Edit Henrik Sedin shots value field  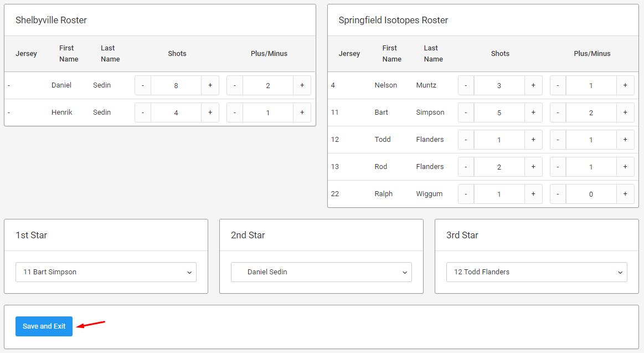(x=176, y=112)
